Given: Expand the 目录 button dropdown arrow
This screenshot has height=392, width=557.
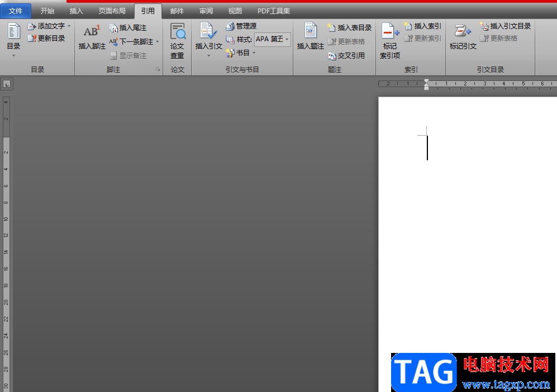Looking at the screenshot, I should [13, 56].
